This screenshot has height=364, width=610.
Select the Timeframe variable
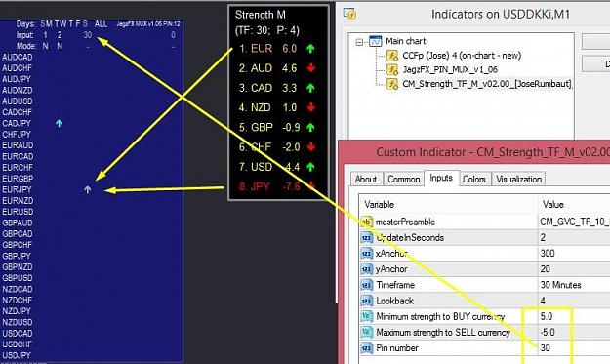(x=395, y=285)
